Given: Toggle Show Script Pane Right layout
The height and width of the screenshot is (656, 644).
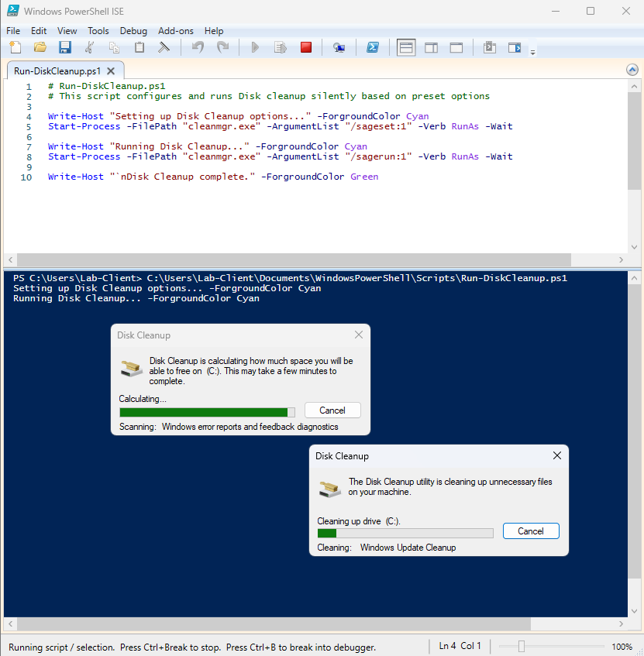Looking at the screenshot, I should [431, 47].
